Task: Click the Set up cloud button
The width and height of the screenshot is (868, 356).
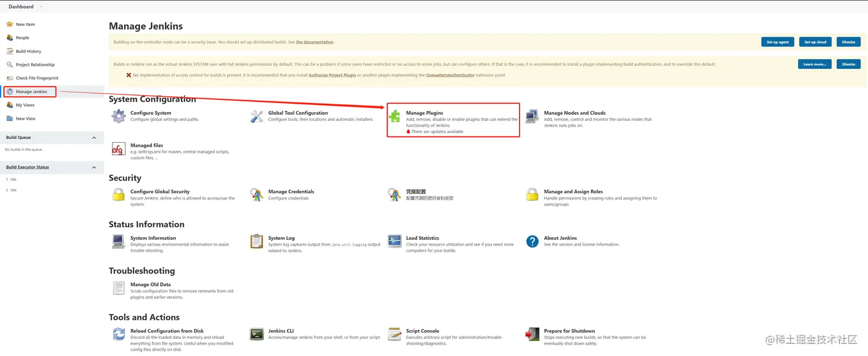Action: pos(815,42)
